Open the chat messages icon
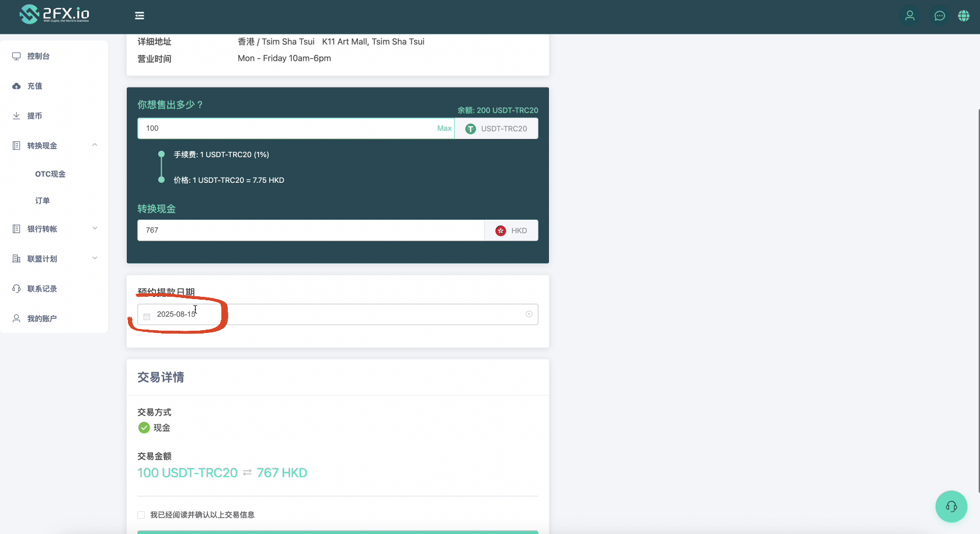Image resolution: width=980 pixels, height=534 pixels. (939, 16)
